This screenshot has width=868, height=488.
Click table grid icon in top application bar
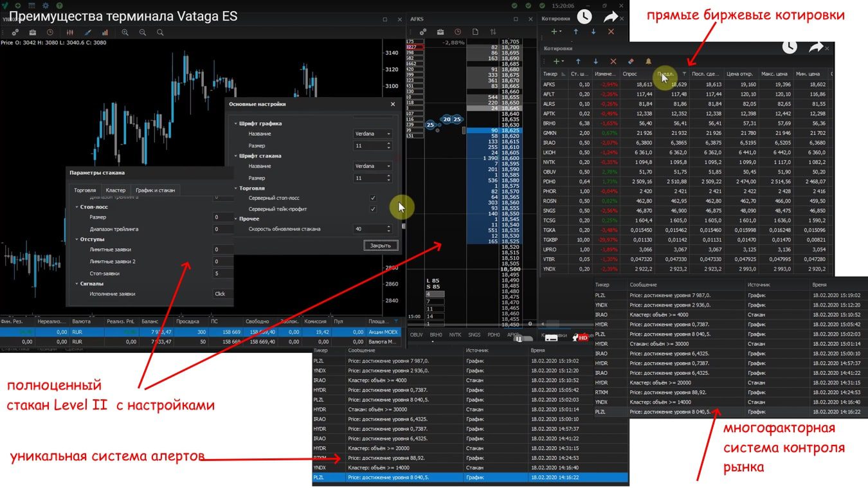click(x=32, y=5)
